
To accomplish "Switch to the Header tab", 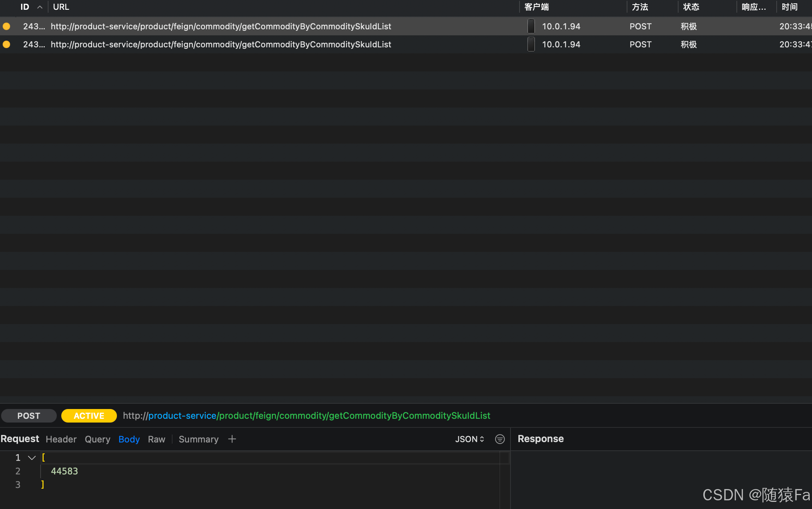I will tap(61, 439).
